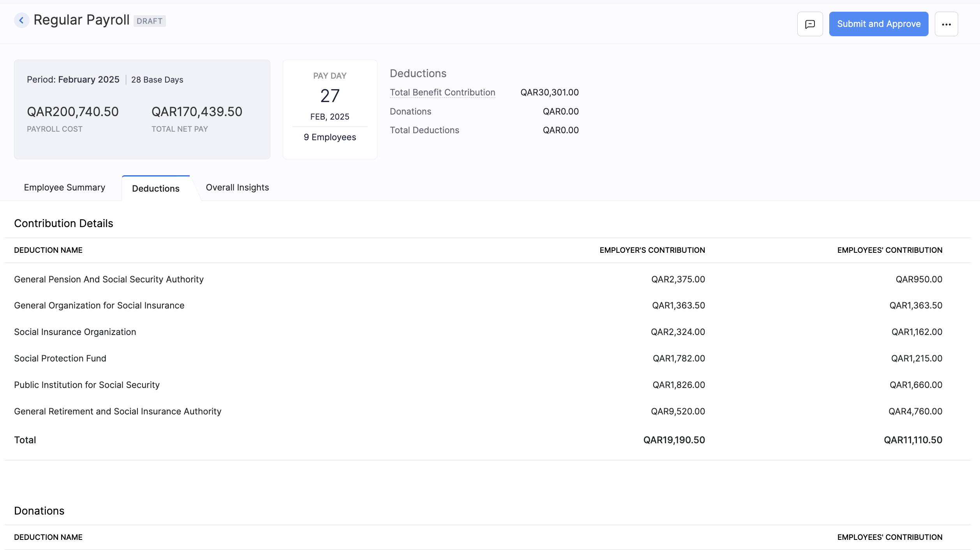Select the General Pension And Social Security Authority row

click(109, 279)
